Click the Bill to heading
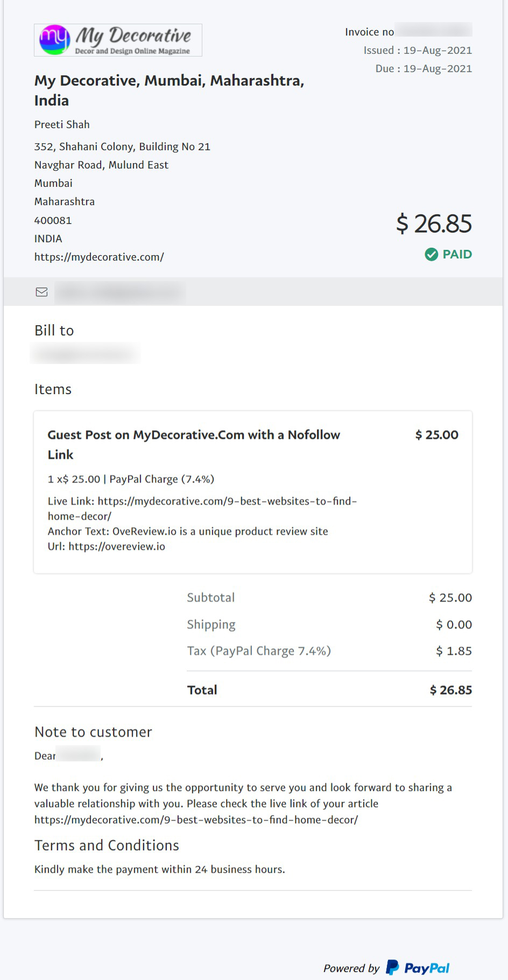The image size is (508, 980). (54, 331)
